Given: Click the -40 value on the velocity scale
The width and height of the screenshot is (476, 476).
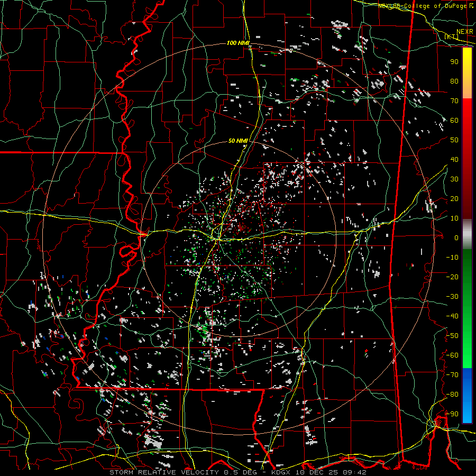Looking at the screenshot, I should [x=452, y=316].
